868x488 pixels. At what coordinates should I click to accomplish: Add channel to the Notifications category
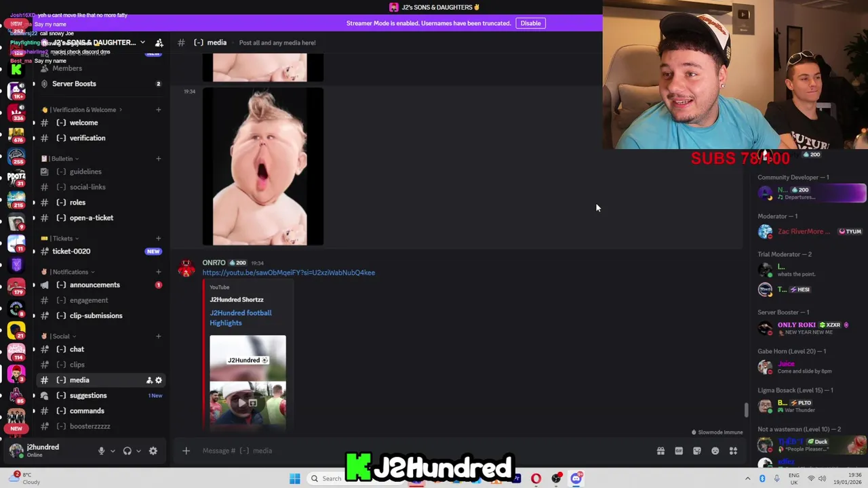coord(158,272)
